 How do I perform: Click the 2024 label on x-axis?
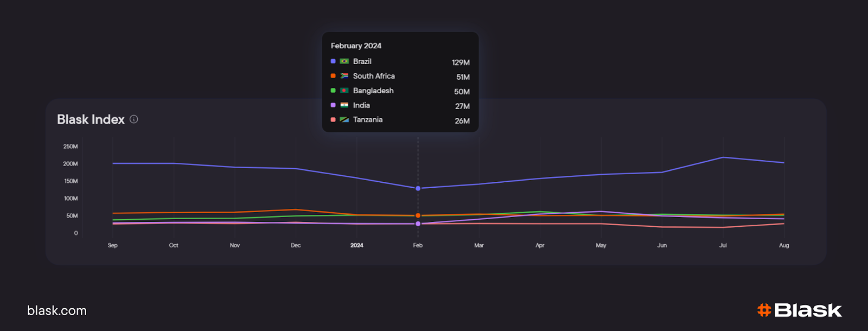pyautogui.click(x=356, y=245)
